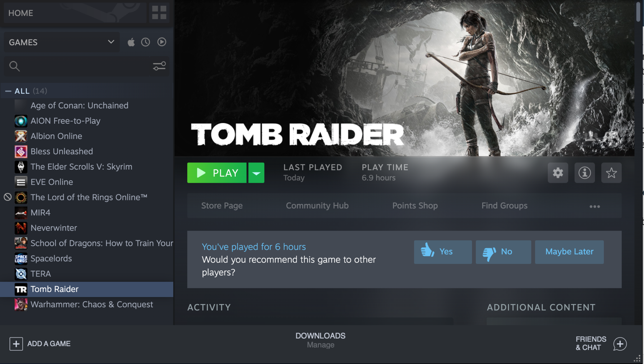644x364 pixels.
Task: Open Friends & Chat text
Action: click(x=591, y=343)
